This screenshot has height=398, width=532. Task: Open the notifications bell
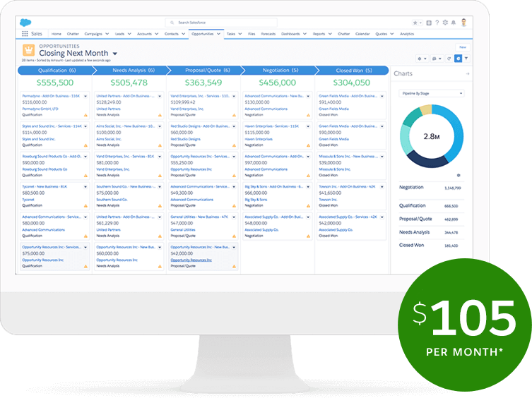(x=454, y=23)
